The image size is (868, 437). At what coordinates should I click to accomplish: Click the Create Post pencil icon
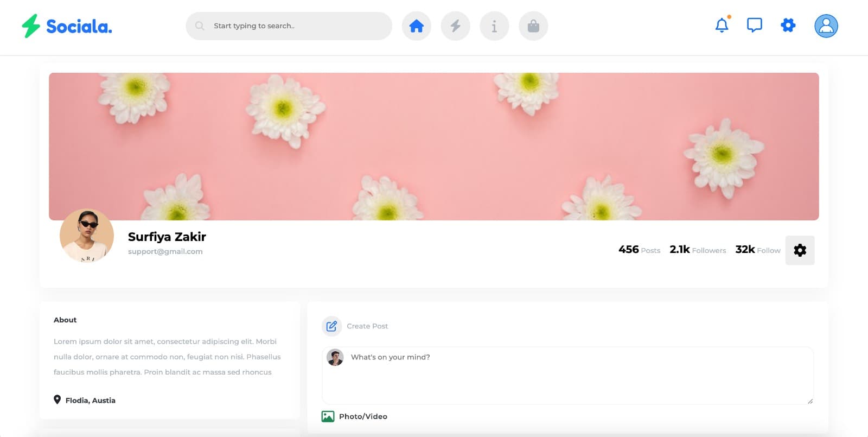[x=331, y=326]
